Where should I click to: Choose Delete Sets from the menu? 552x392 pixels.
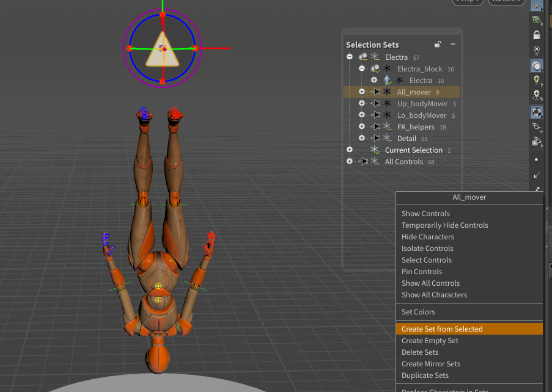point(469,352)
